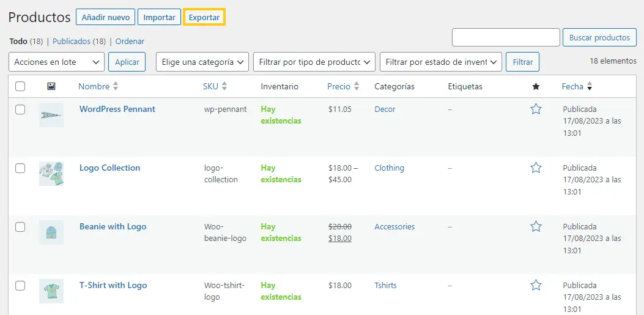The height and width of the screenshot is (315, 644).
Task: Tick the Beanie with Logo checkbox
Action: click(x=20, y=227)
